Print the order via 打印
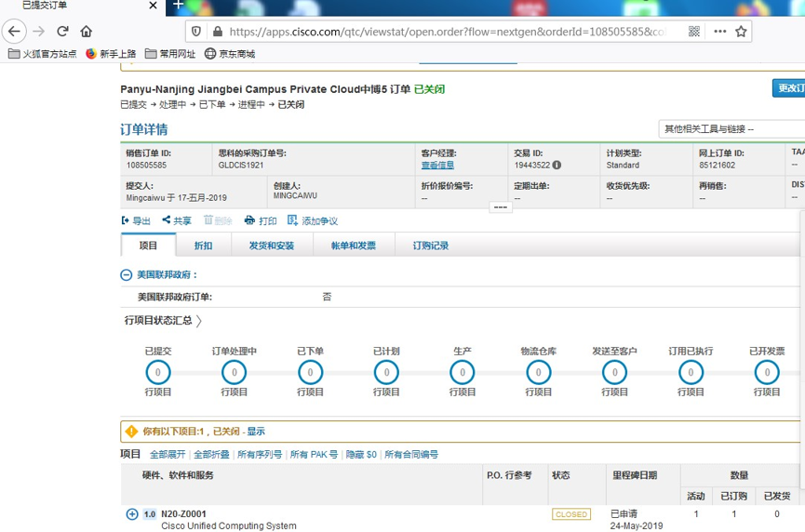The width and height of the screenshot is (805, 532). [x=261, y=220]
